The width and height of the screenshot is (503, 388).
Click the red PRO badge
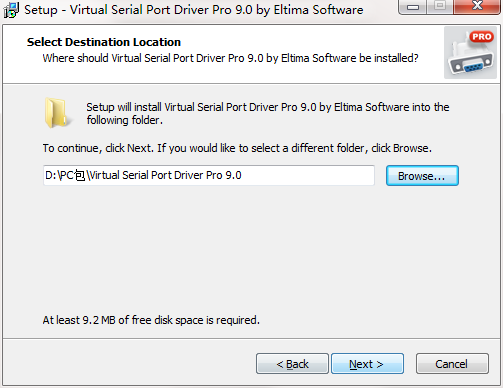click(x=481, y=37)
